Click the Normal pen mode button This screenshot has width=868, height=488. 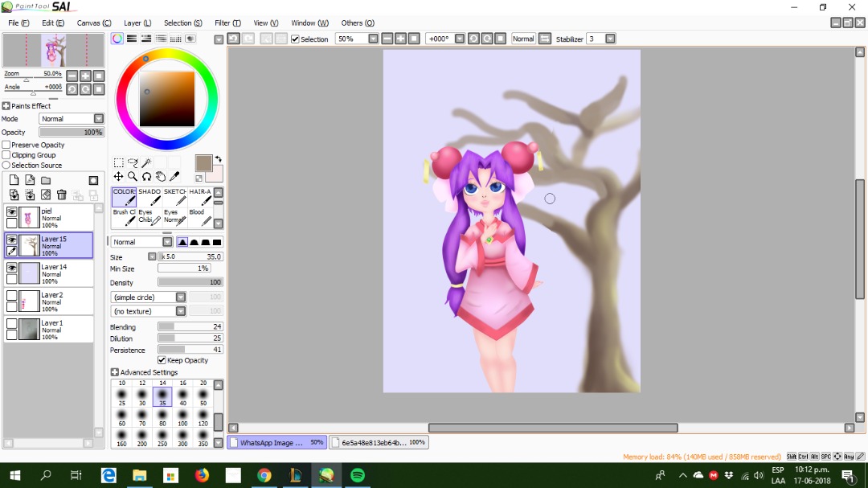(523, 39)
